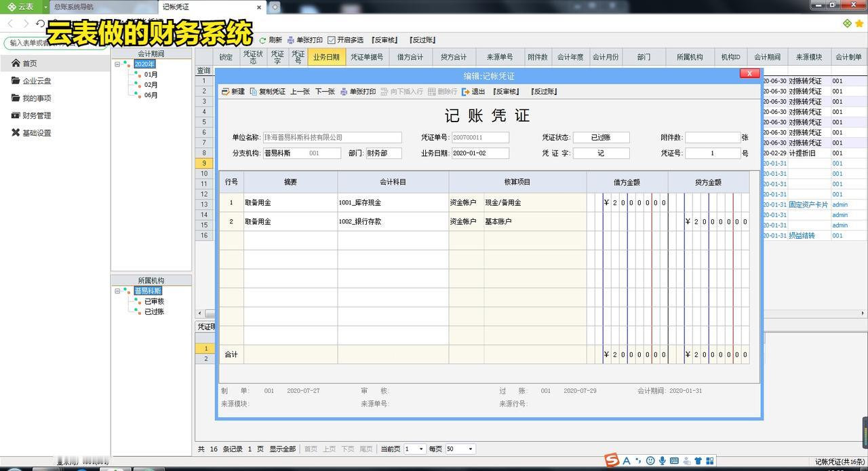Toggle the 开启多选 checkbox

[x=332, y=40]
